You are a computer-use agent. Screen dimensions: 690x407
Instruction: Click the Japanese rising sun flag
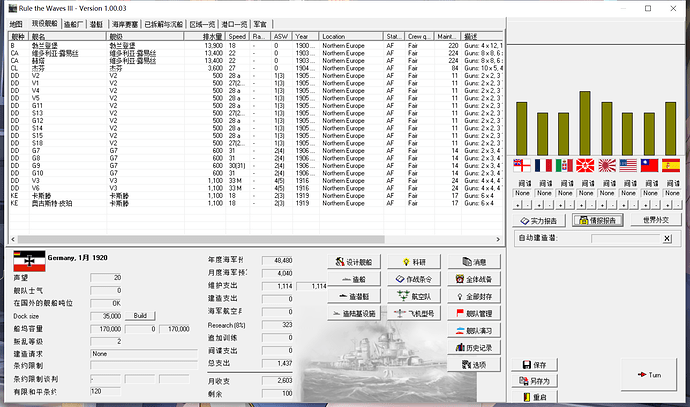pyautogui.click(x=606, y=165)
